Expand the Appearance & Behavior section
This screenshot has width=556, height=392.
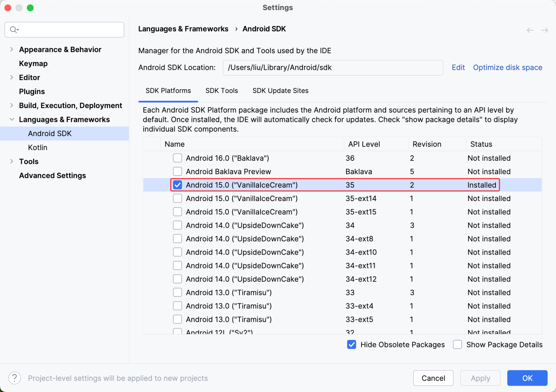point(12,50)
